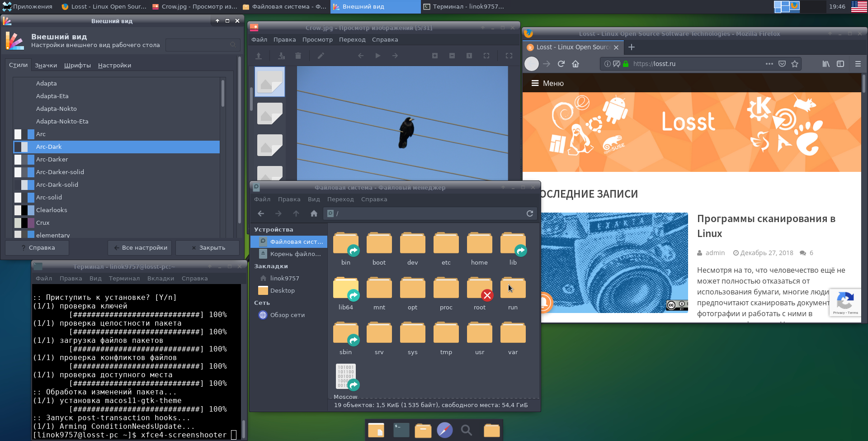Refresh the file manager view

(x=529, y=213)
